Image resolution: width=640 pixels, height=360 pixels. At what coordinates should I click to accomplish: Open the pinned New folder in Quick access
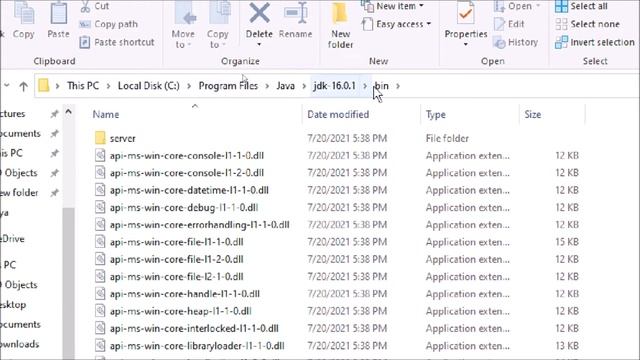19,193
